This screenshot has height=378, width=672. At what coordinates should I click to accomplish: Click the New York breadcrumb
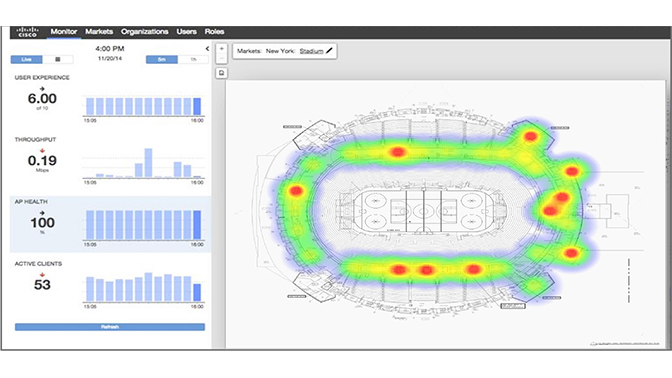click(280, 51)
